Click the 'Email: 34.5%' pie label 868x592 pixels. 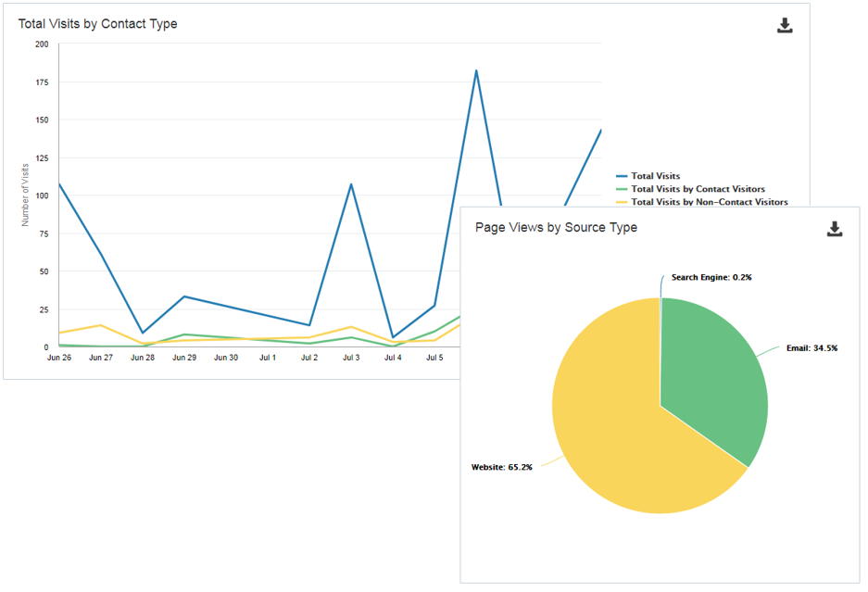click(x=811, y=348)
